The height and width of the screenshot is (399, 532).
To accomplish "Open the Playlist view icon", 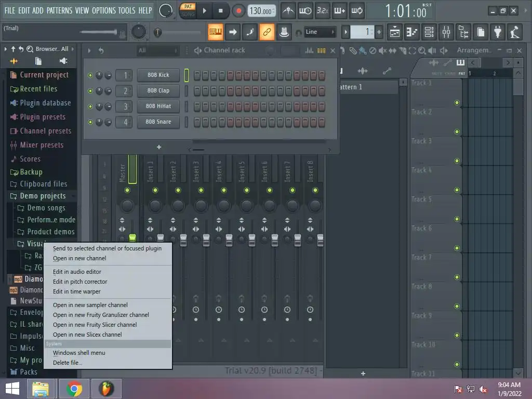I will (395, 32).
